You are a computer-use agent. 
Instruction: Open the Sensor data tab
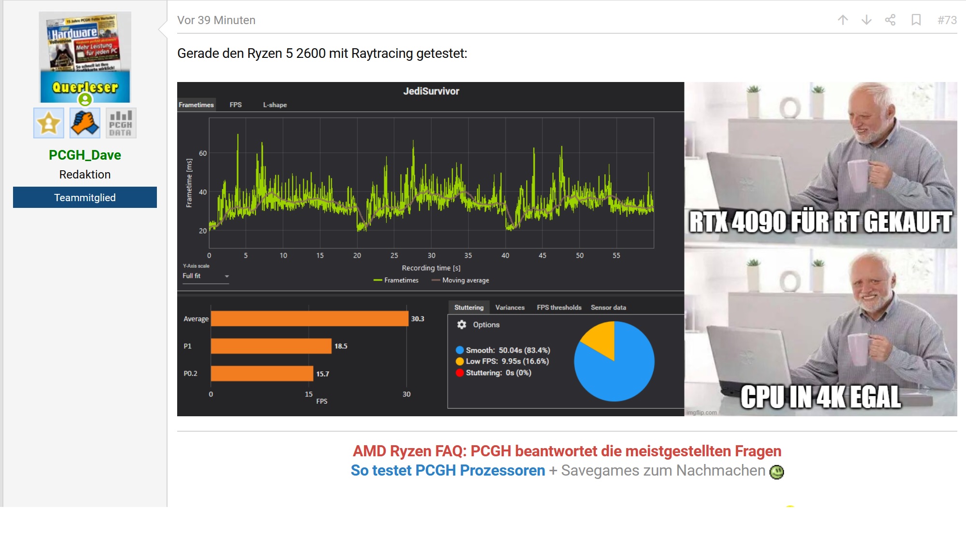(x=608, y=307)
